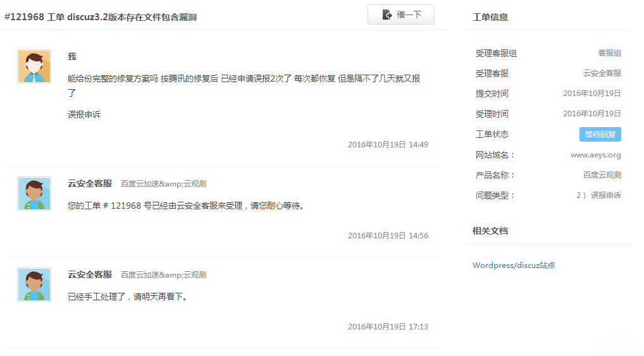Click 云安全客服 name in the 请您耐心等待 reply
Image resolution: width=644 pixels, height=356 pixels.
pos(90,183)
